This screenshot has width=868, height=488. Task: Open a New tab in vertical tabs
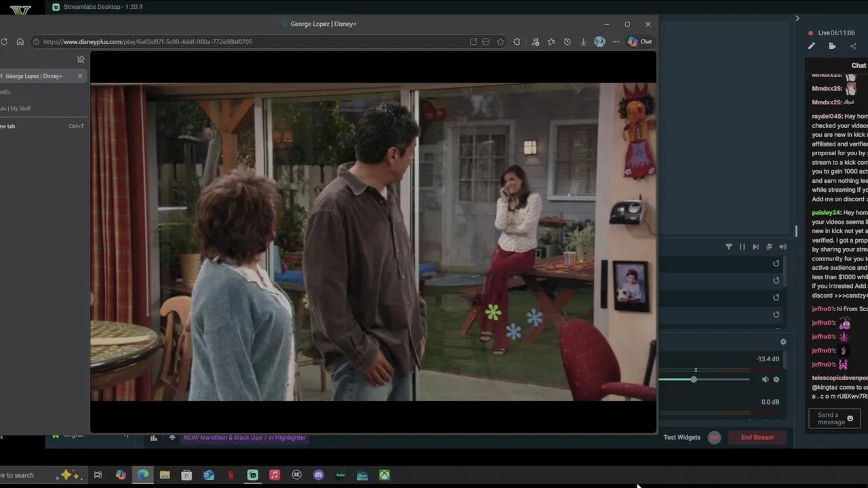click(x=42, y=126)
